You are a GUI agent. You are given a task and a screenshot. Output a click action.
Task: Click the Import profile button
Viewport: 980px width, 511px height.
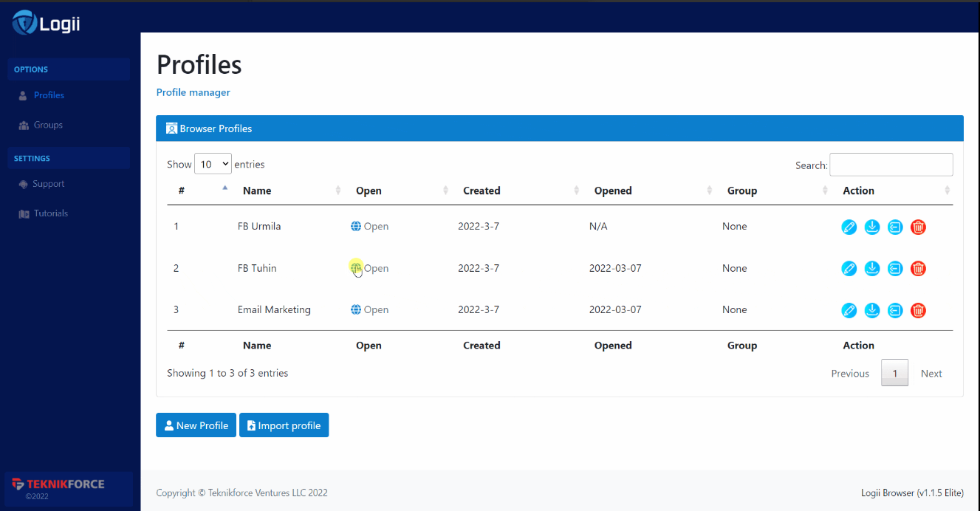click(284, 425)
